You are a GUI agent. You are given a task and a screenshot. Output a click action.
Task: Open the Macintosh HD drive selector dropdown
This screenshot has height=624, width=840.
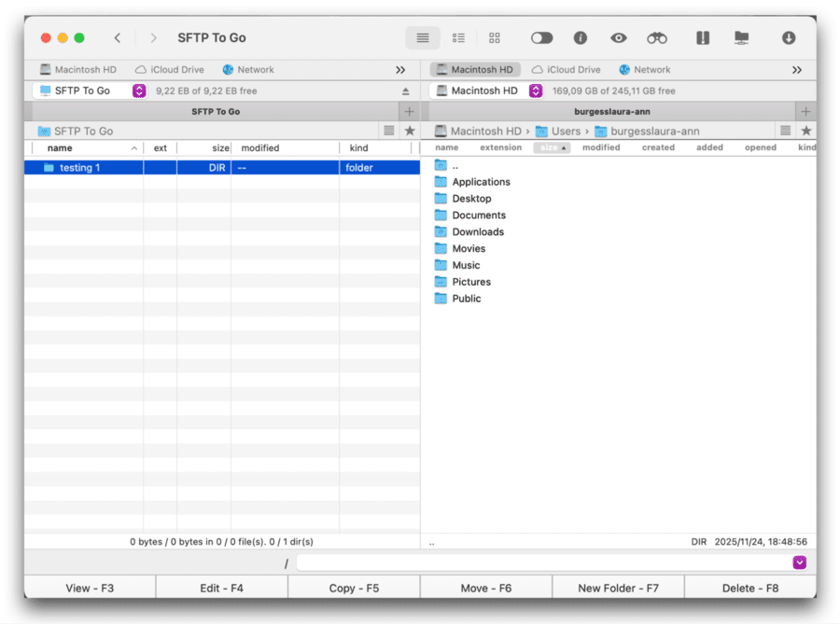click(536, 90)
